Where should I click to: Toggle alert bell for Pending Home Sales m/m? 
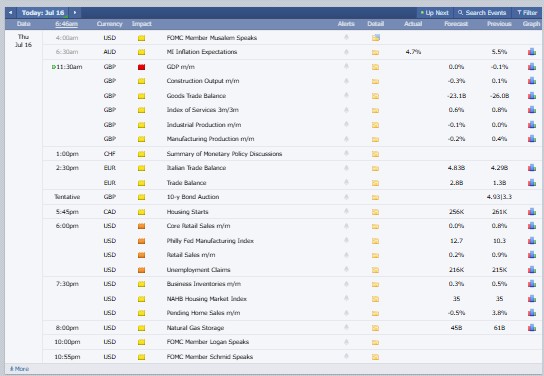pyautogui.click(x=346, y=313)
